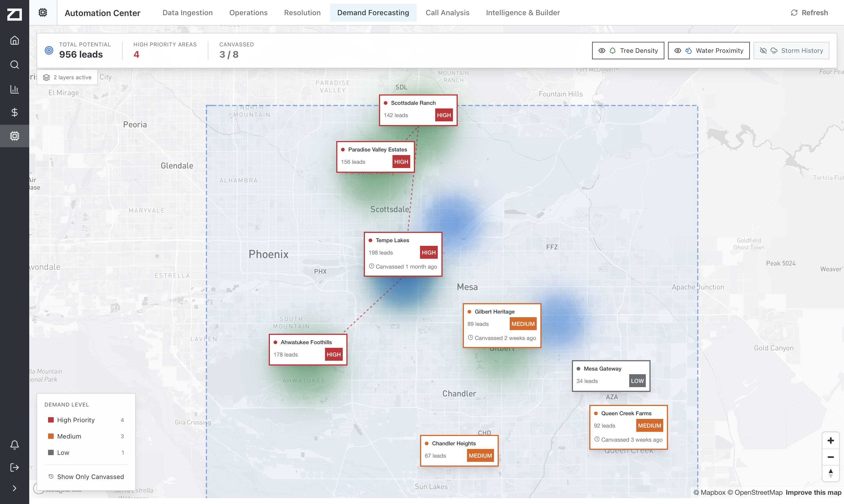
Task: Click the Sign out icon in the sidebar
Action: tap(15, 467)
